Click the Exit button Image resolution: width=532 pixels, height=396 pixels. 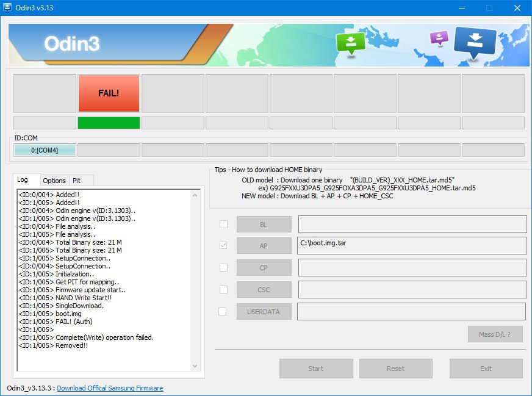click(x=486, y=369)
